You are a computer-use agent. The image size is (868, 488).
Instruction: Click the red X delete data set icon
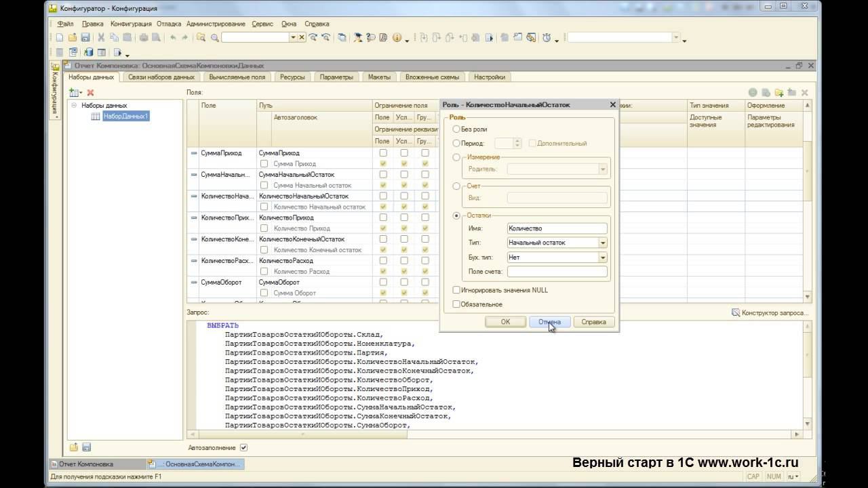(90, 92)
